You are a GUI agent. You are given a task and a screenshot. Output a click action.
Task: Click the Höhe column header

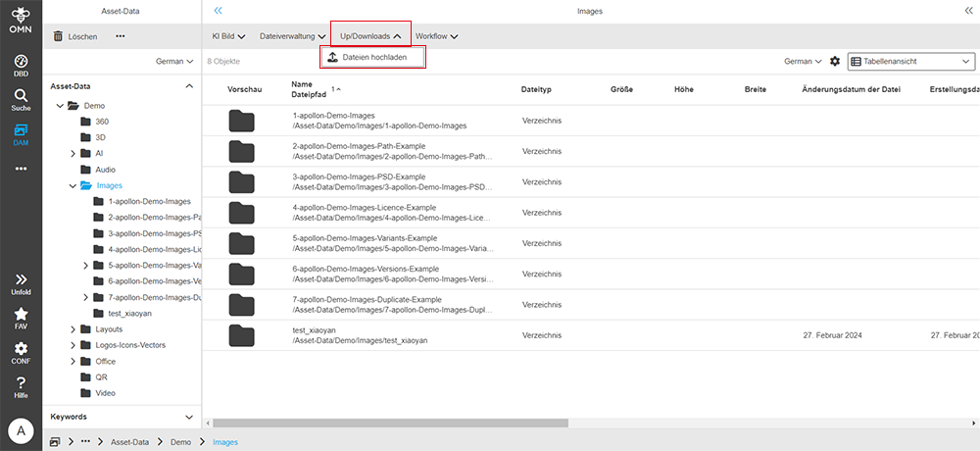(x=684, y=89)
